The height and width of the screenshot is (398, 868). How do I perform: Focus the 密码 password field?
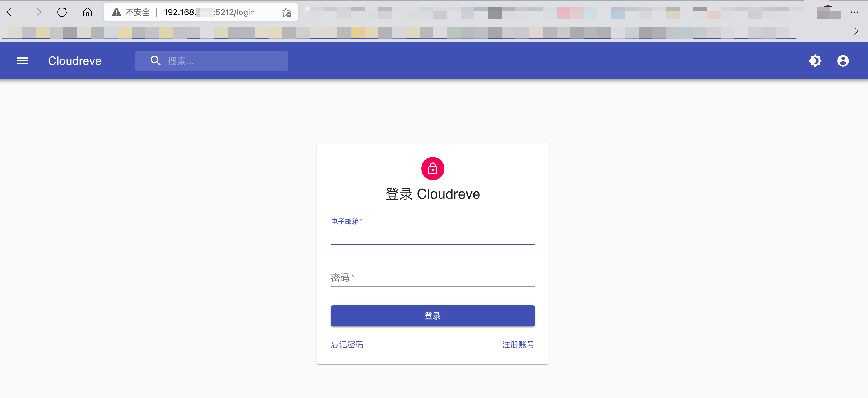[x=433, y=278]
